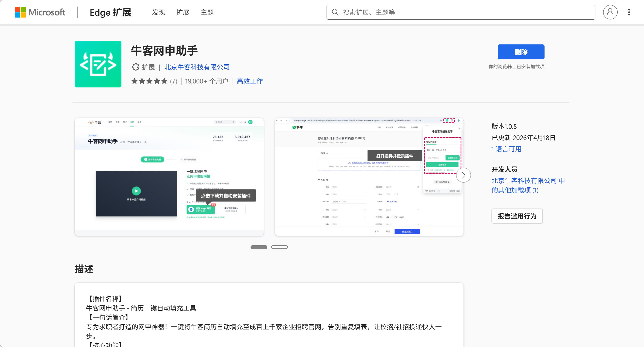Open the 1 语言可用 link
Image resolution: width=644 pixels, height=347 pixels.
506,149
